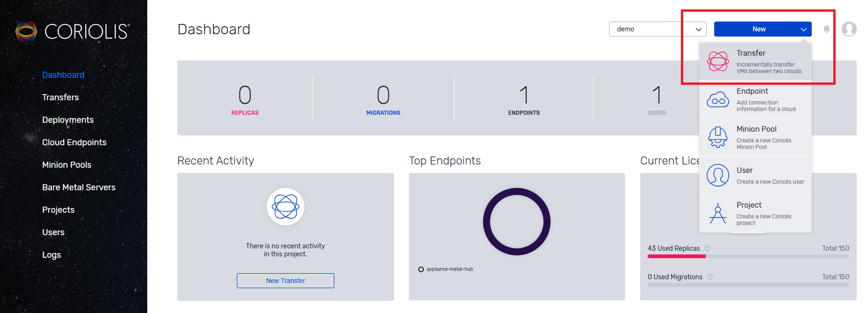The height and width of the screenshot is (313, 868).
Task: Click the Endpoints count tile
Action: pyautogui.click(x=524, y=100)
